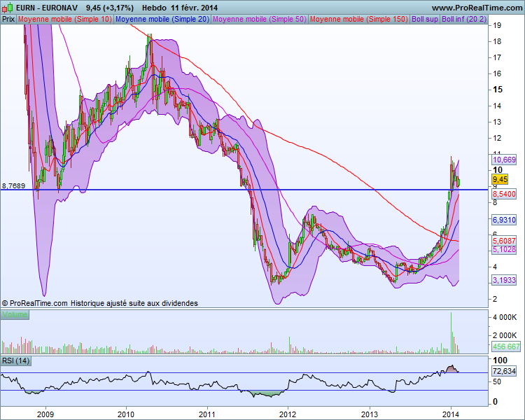Screen dimensions: 525x420
Task: Click the 10,669 upper Bollinger value tag
Action: pyautogui.click(x=504, y=160)
